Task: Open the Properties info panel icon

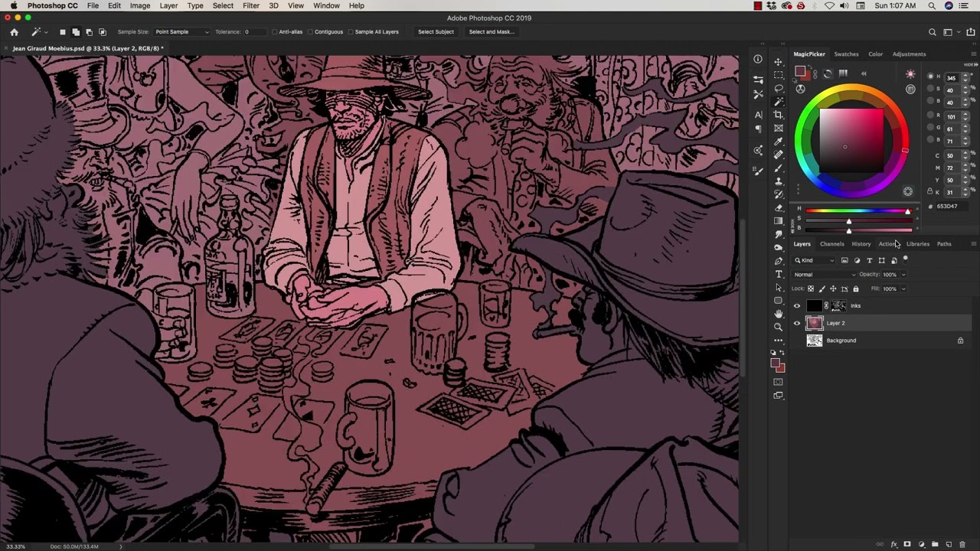Action: pos(758,60)
